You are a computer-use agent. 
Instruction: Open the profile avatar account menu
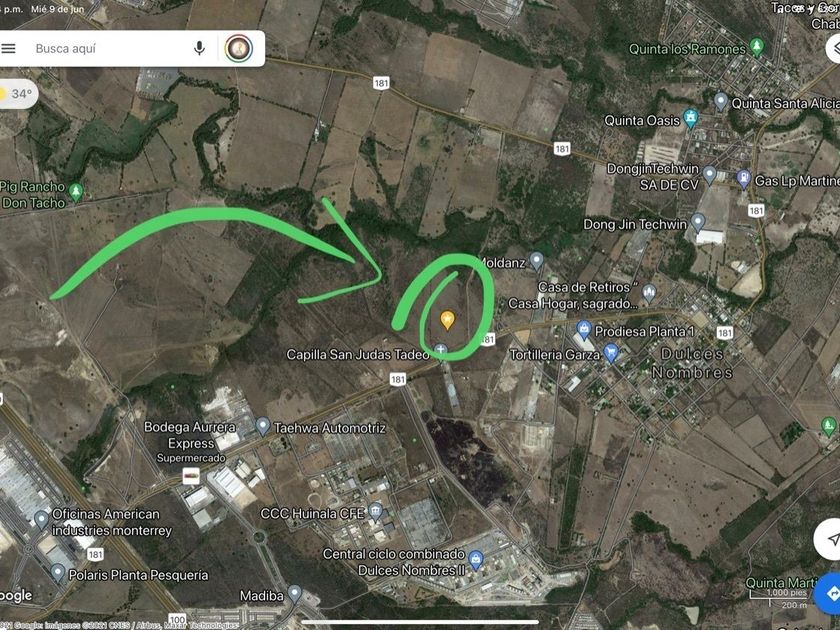pyautogui.click(x=239, y=48)
